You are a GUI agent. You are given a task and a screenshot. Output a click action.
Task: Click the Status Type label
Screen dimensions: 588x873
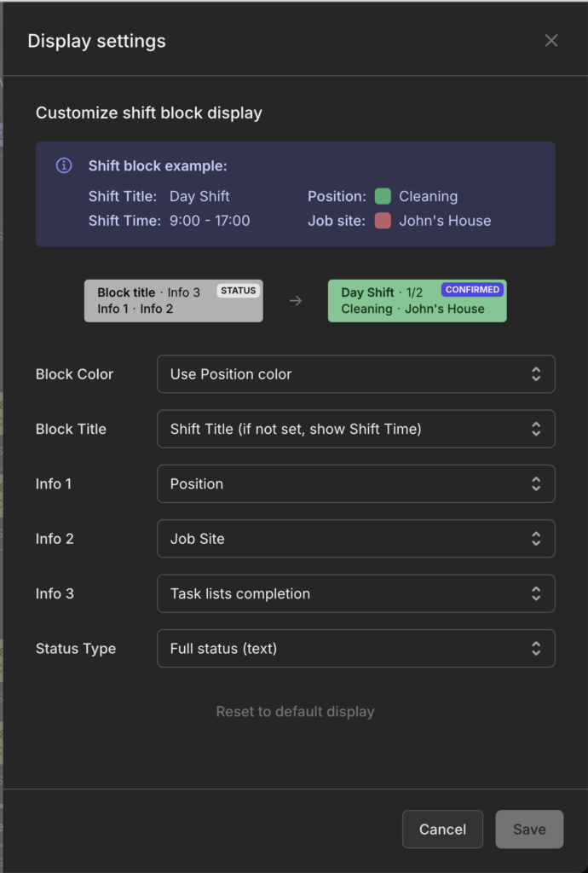click(76, 649)
